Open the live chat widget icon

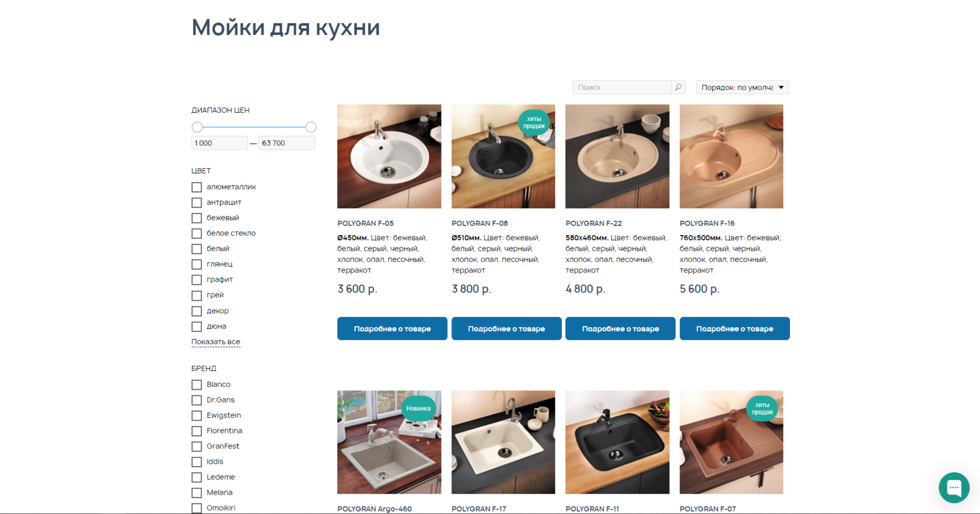(954, 487)
